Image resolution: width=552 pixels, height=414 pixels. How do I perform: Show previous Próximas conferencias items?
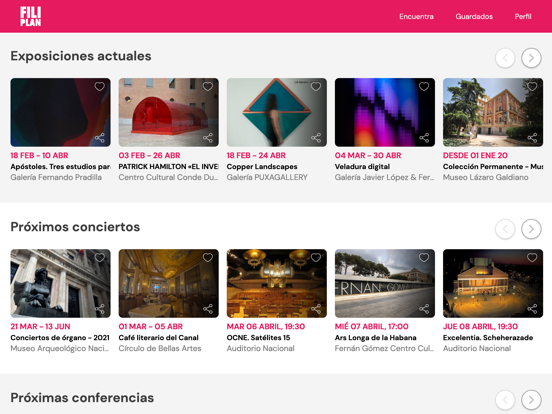(505, 400)
